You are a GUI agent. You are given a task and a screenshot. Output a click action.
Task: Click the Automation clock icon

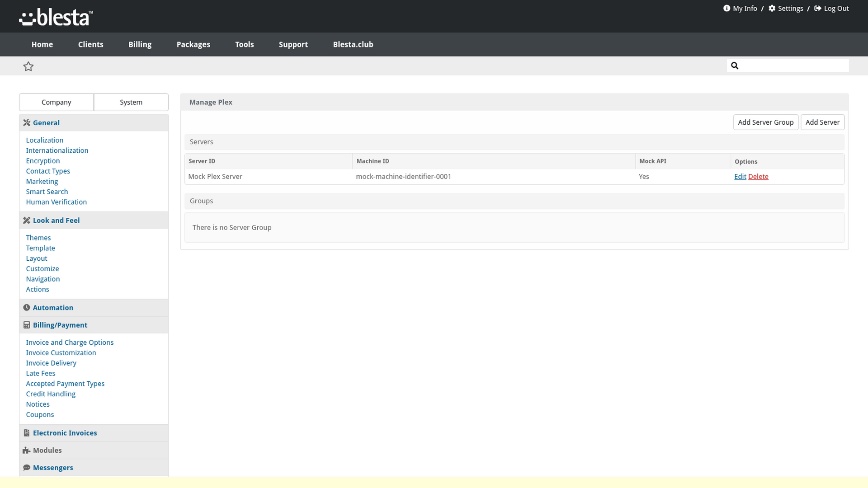point(27,308)
